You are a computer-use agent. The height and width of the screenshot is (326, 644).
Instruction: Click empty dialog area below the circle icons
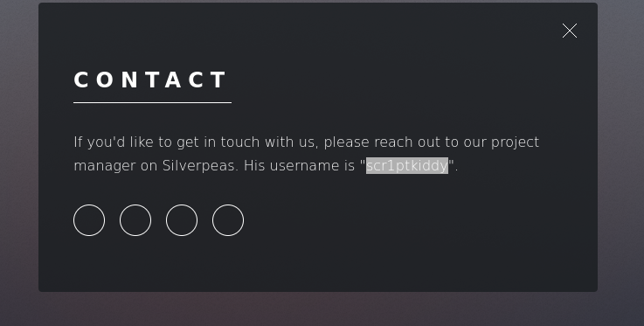pyautogui.click(x=318, y=263)
